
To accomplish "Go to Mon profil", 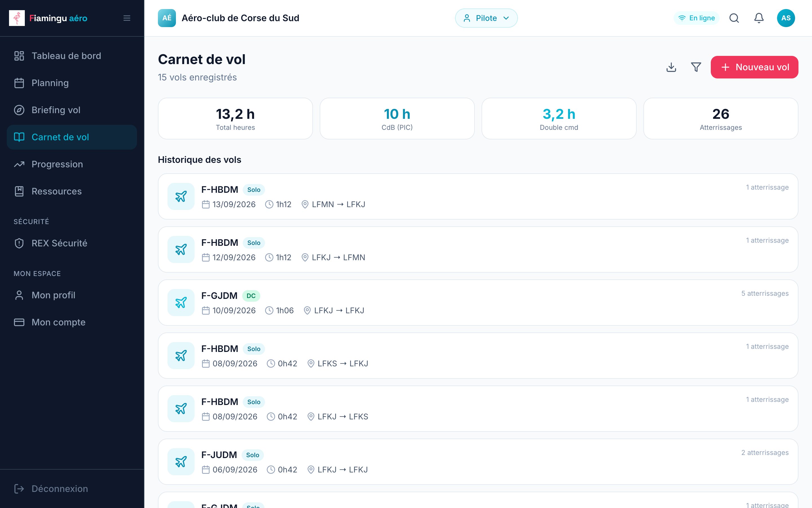I will tap(72, 295).
